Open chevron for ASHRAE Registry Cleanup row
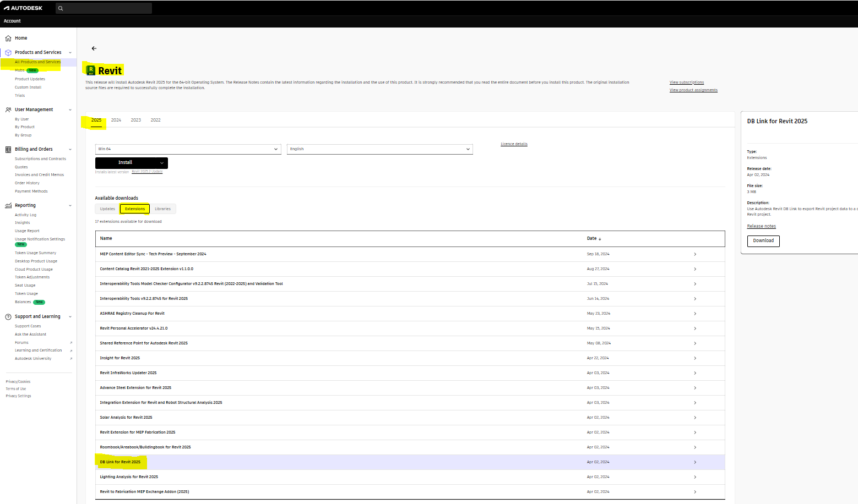This screenshot has width=858, height=504. 695,314
